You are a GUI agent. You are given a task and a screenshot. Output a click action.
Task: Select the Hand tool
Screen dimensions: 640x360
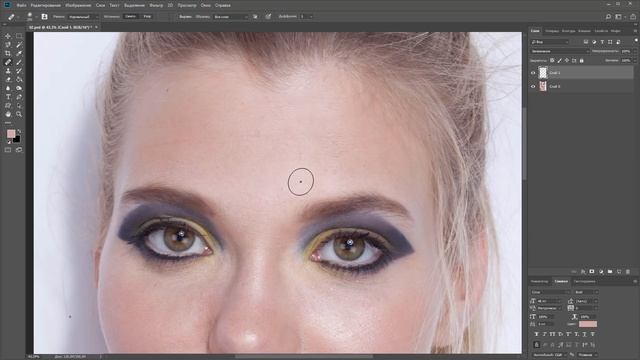pyautogui.click(x=8, y=114)
